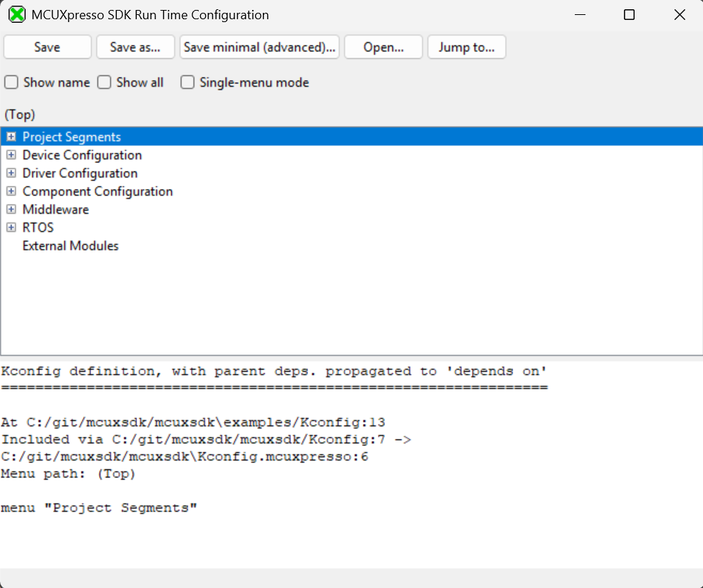Select the Driver Configuration label
Viewport: 703px width, 588px height.
[x=80, y=173]
